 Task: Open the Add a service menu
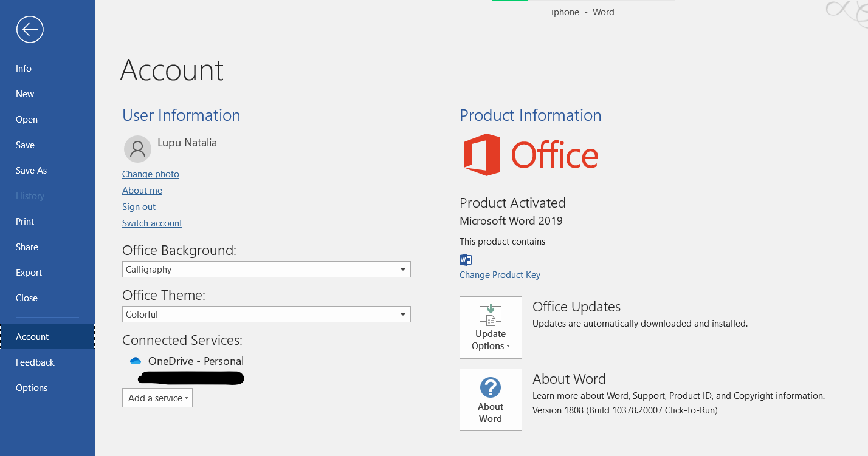157,398
